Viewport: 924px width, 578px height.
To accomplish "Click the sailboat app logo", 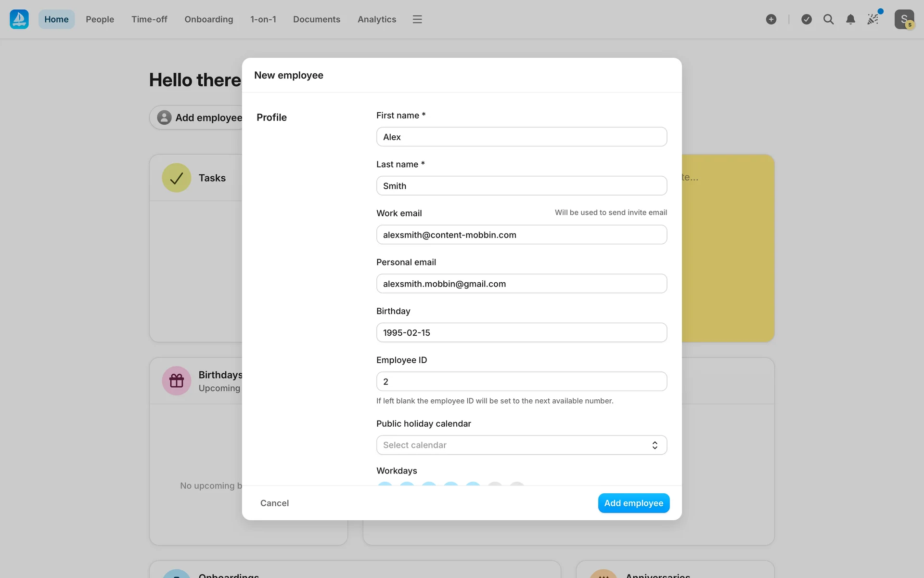I will point(19,19).
